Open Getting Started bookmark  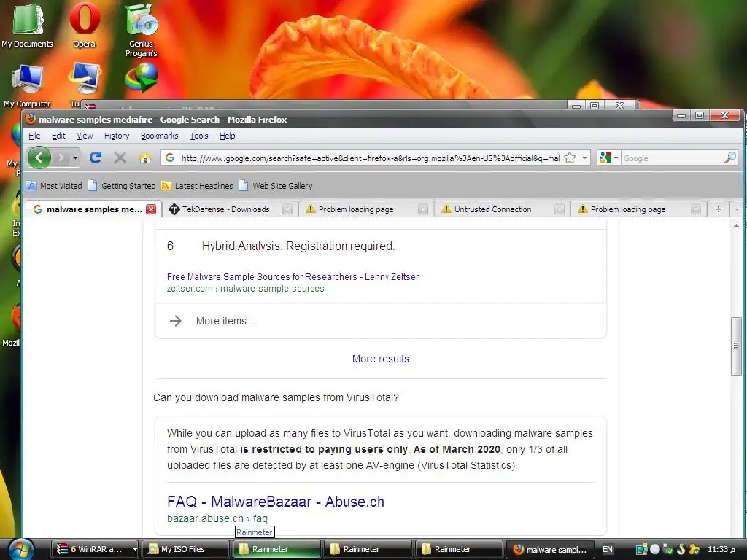[122, 186]
